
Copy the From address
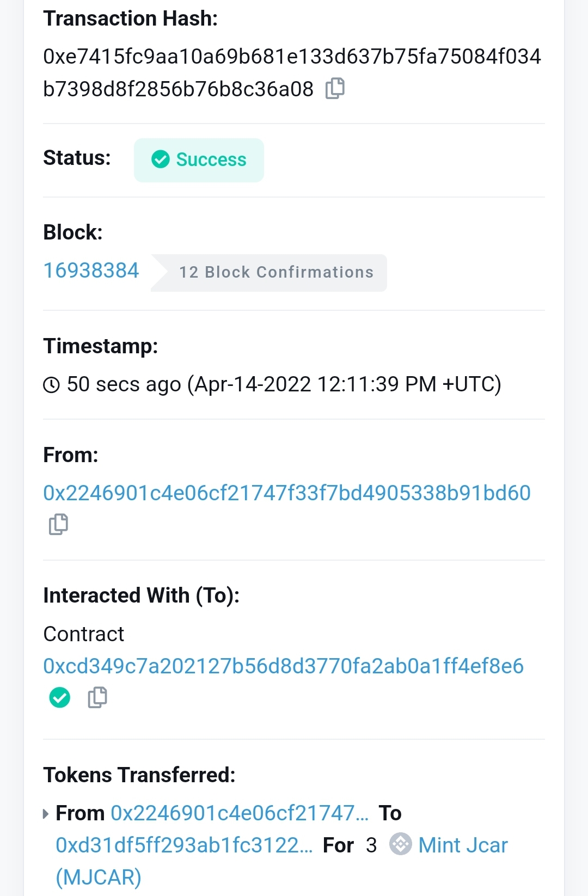(58, 524)
